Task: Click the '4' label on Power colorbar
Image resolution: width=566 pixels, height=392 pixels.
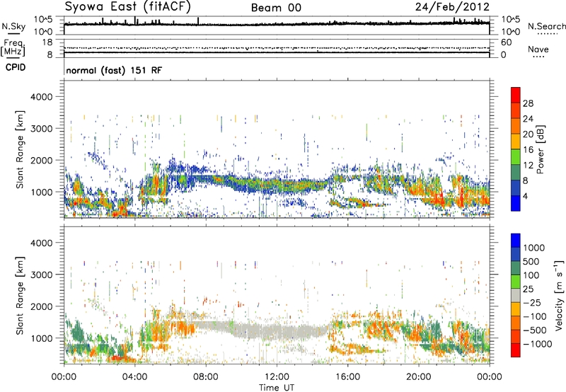Action: [525, 196]
